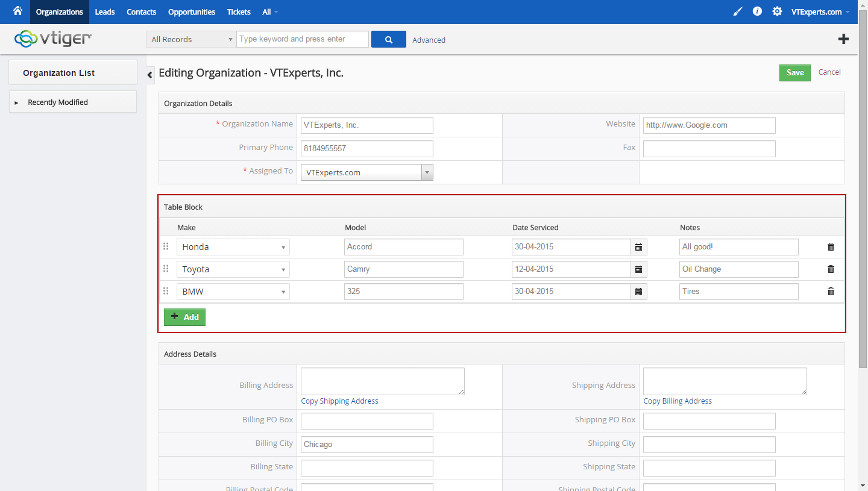Click the Billing State field

[367, 468]
